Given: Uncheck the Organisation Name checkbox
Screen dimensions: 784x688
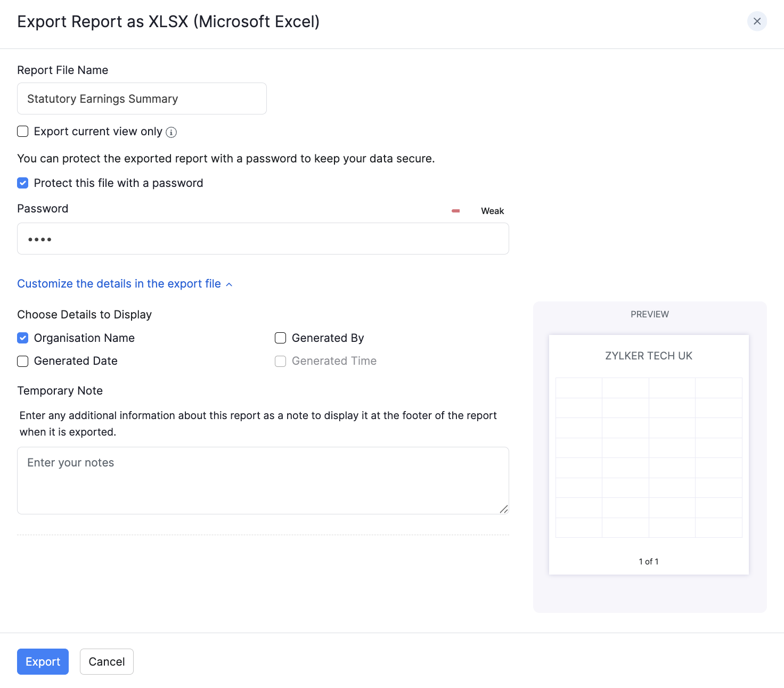Looking at the screenshot, I should pyautogui.click(x=23, y=338).
